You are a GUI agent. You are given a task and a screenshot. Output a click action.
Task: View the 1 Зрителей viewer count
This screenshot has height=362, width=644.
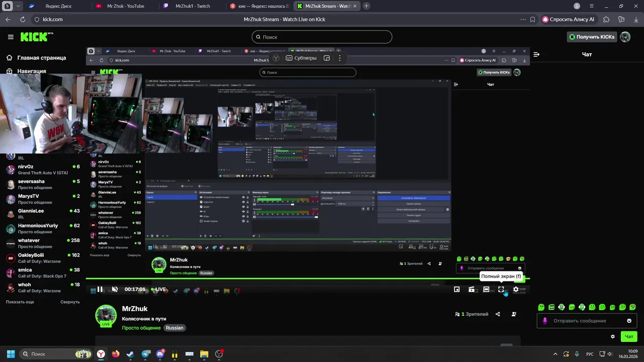tap(471, 314)
